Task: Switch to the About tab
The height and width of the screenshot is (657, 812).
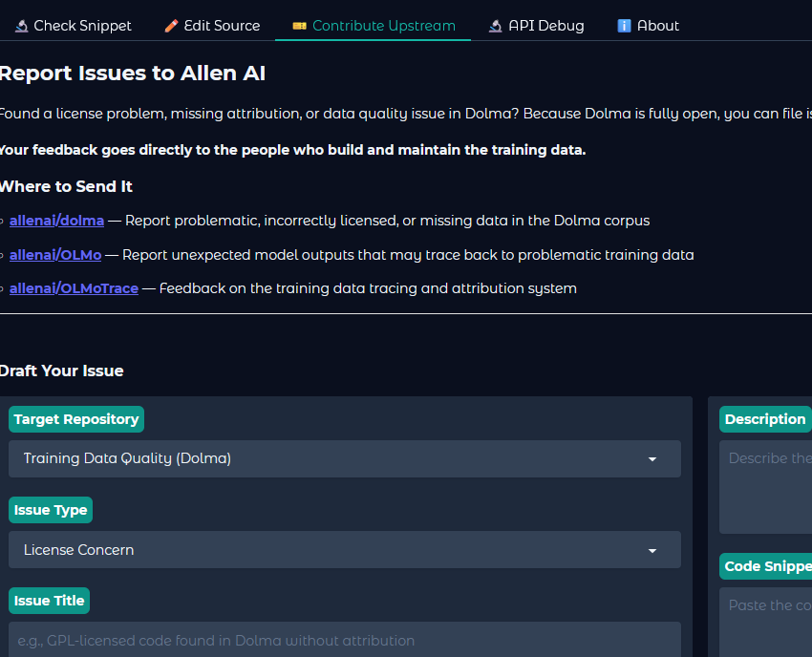Action: [x=648, y=25]
